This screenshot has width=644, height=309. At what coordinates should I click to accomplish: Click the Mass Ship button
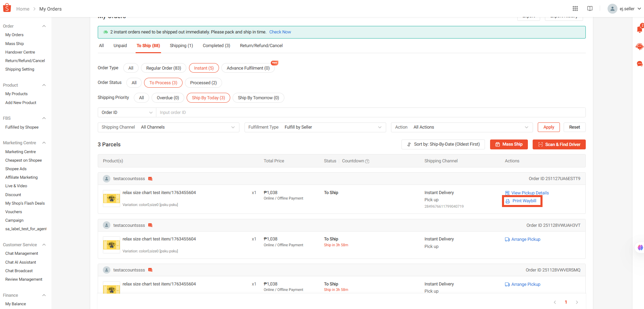[509, 145]
